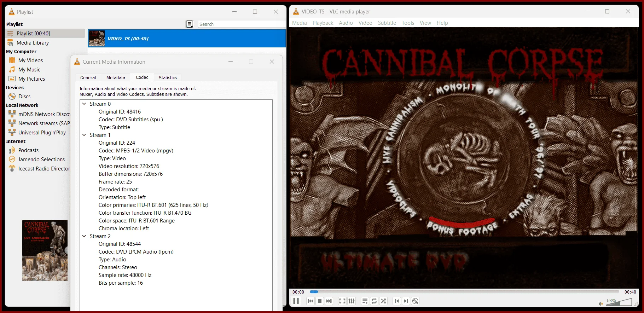Select 'Codec: DVD LPCM Audio (lpcm)' row
Image resolution: width=644 pixels, height=313 pixels.
pyautogui.click(x=136, y=251)
